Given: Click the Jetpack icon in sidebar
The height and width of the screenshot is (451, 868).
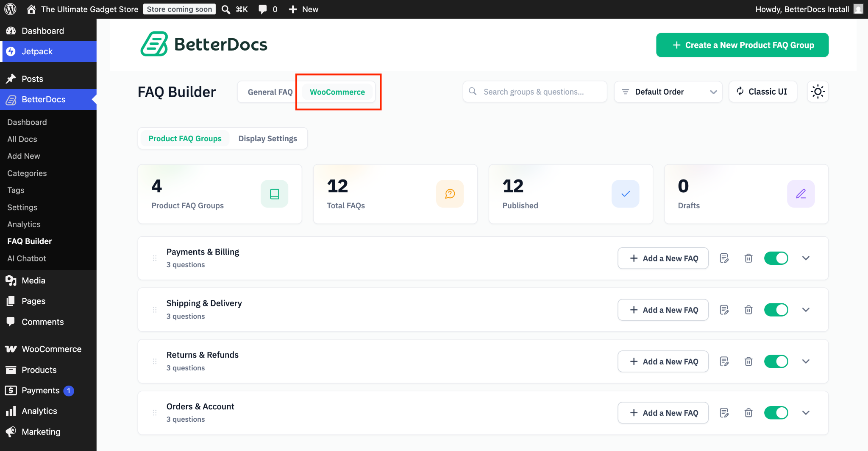Looking at the screenshot, I should click(11, 51).
